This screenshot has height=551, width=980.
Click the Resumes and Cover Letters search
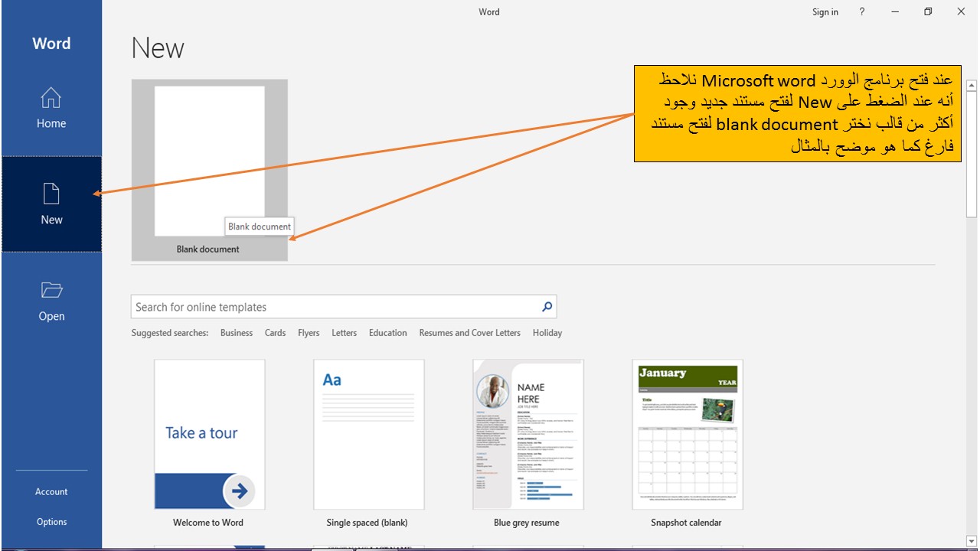point(469,332)
